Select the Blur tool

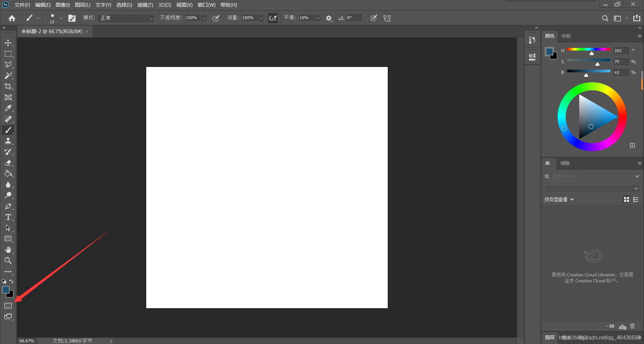point(8,185)
